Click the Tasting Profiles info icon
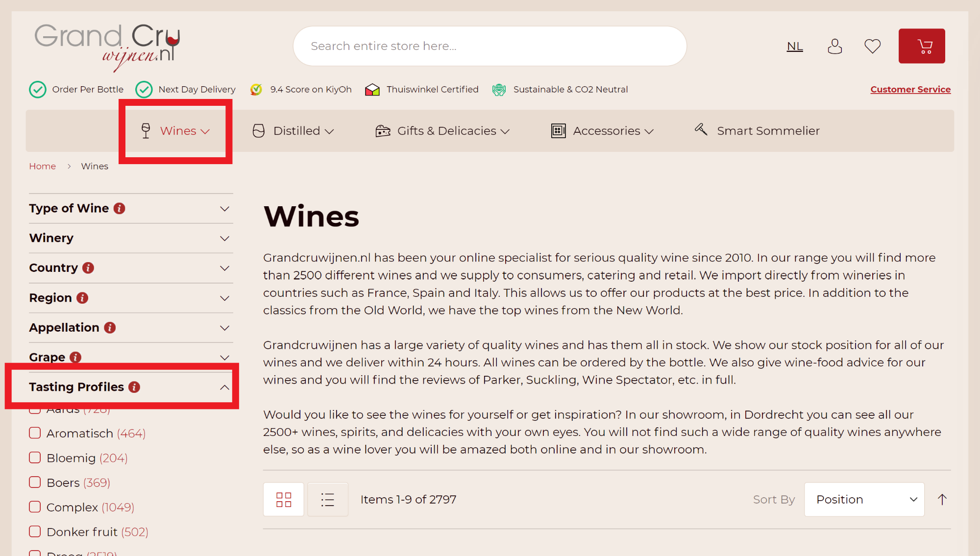The height and width of the screenshot is (556, 980). pos(134,387)
